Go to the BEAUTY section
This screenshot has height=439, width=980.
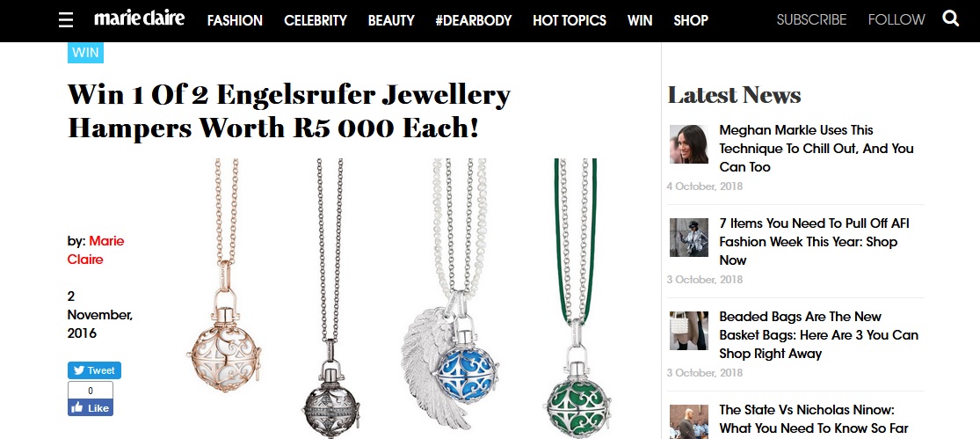click(391, 20)
